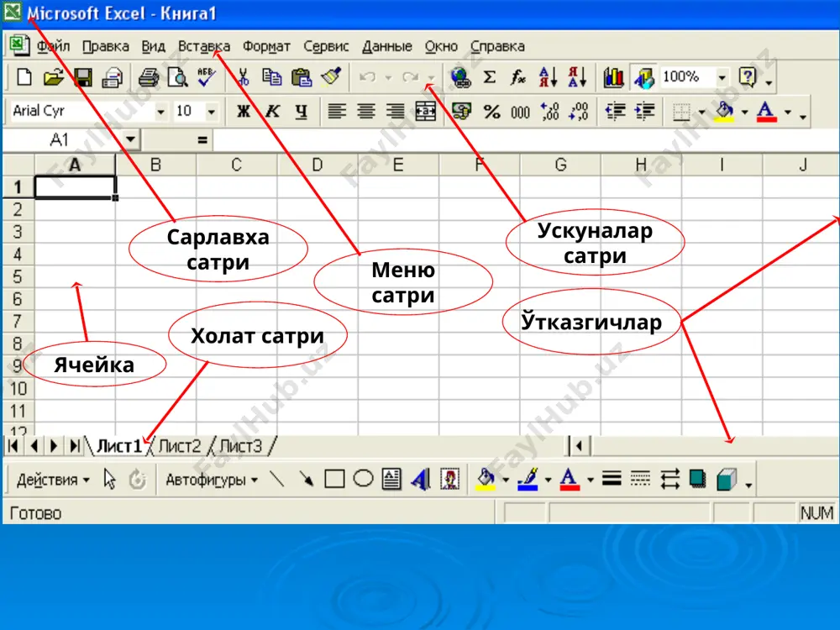840x630 pixels.
Task: Open the Сервис menu
Action: tap(326, 46)
